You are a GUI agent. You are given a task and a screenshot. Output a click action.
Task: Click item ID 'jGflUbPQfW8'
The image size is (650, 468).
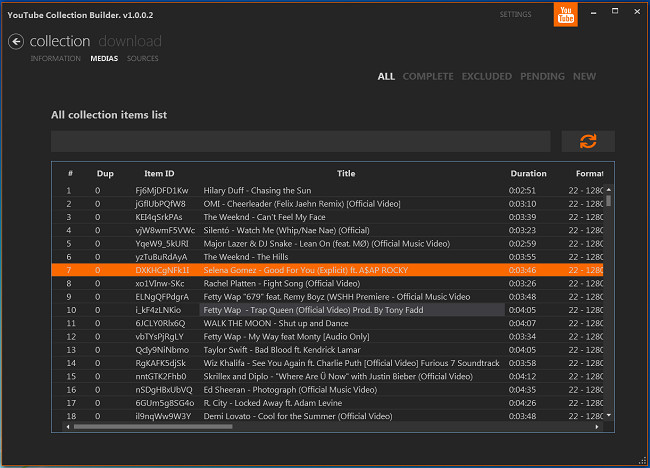coord(160,204)
